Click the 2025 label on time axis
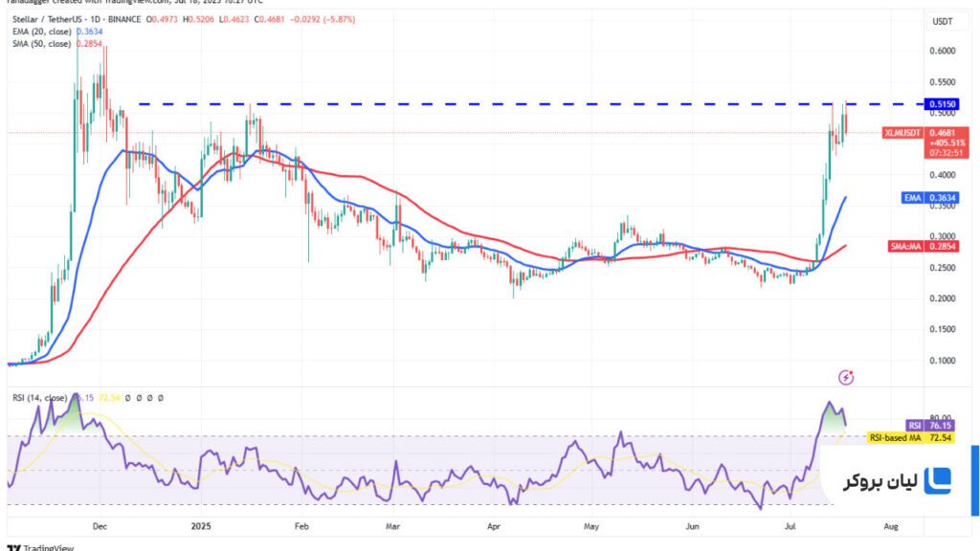Image resolution: width=980 pixels, height=551 pixels. click(201, 527)
